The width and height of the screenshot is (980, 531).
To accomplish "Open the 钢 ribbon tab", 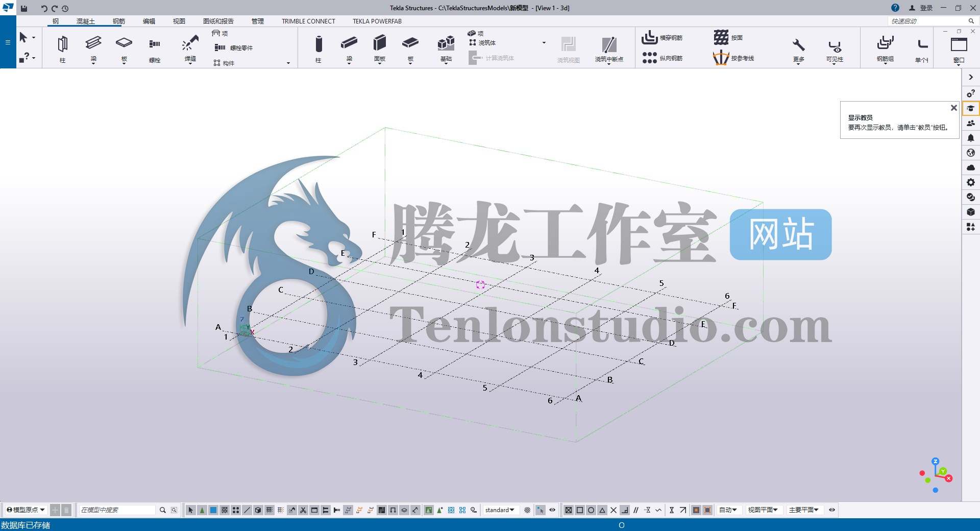I will pyautogui.click(x=56, y=21).
